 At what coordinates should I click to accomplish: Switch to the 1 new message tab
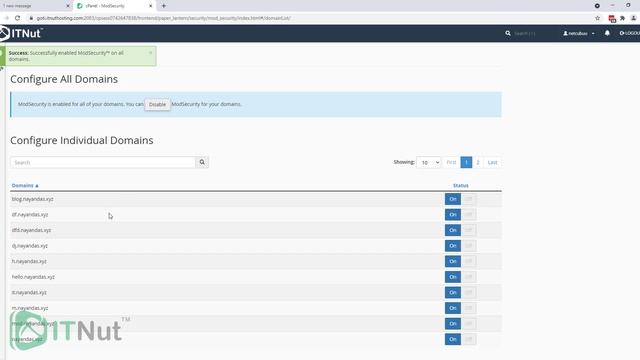click(x=36, y=6)
